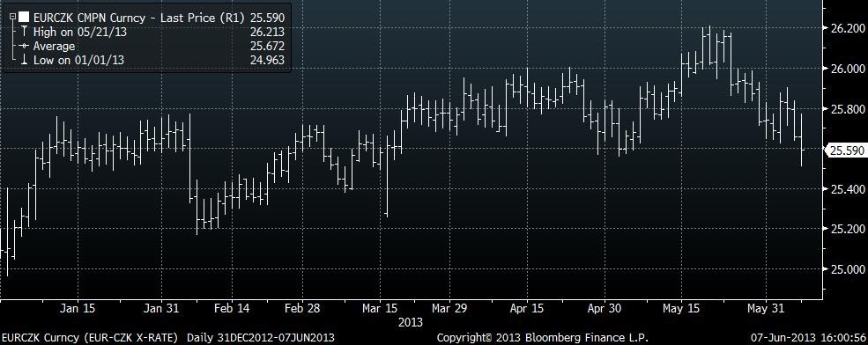The image size is (868, 345).
Task: Click the Average marker icon in legend
Action: 24,47
